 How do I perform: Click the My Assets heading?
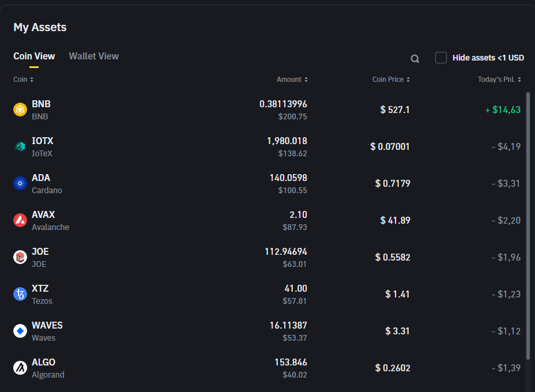pyautogui.click(x=40, y=27)
